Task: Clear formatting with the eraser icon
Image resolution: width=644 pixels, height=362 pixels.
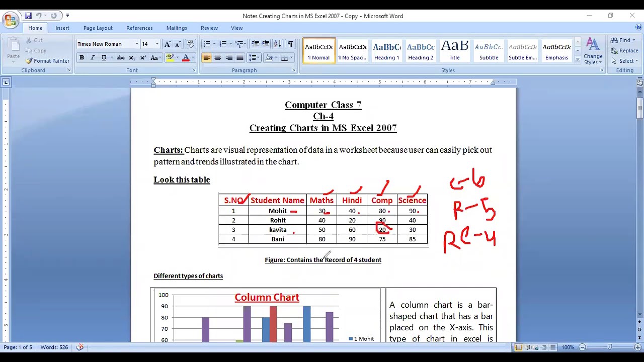Action: pyautogui.click(x=190, y=44)
